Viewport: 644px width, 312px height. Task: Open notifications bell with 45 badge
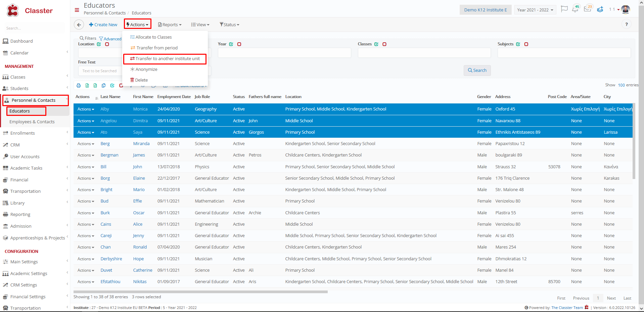[x=576, y=9]
